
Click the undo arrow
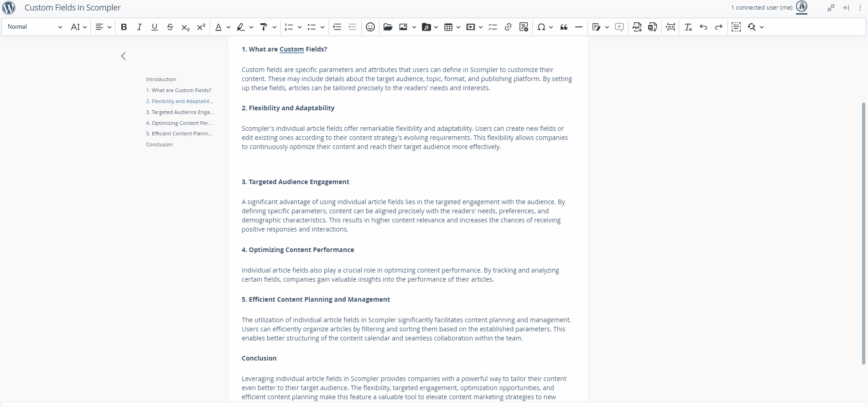coord(703,27)
